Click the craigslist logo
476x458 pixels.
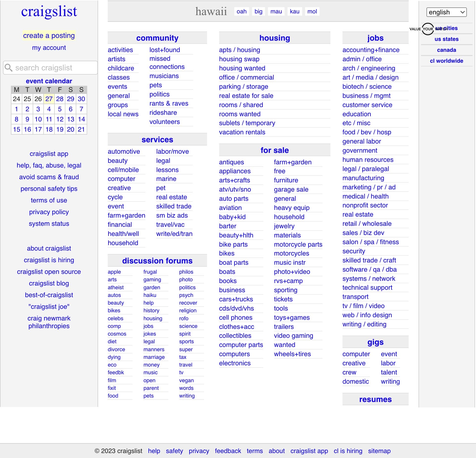click(49, 11)
